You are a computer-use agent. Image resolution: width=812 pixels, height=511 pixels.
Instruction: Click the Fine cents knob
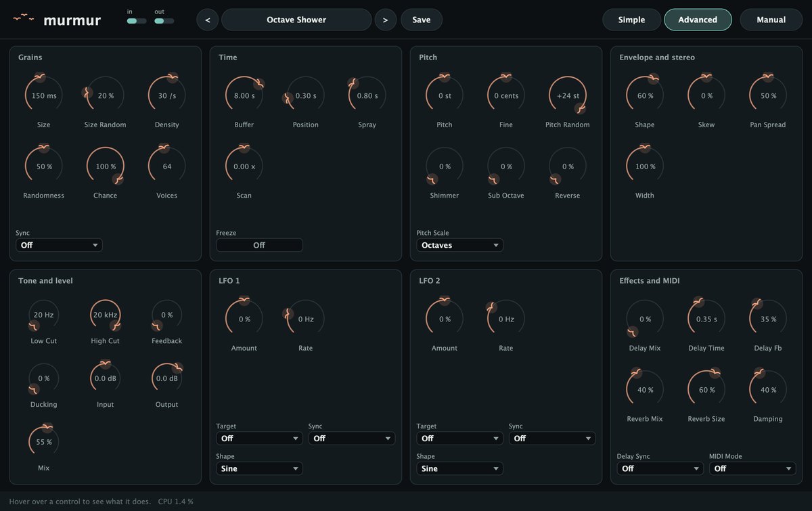coord(506,95)
